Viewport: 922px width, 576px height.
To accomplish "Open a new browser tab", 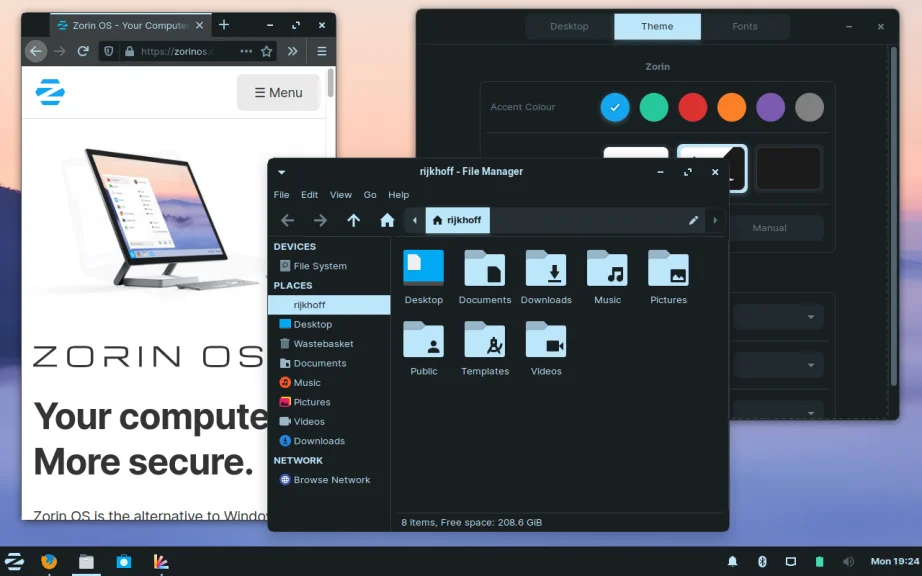I will (223, 25).
